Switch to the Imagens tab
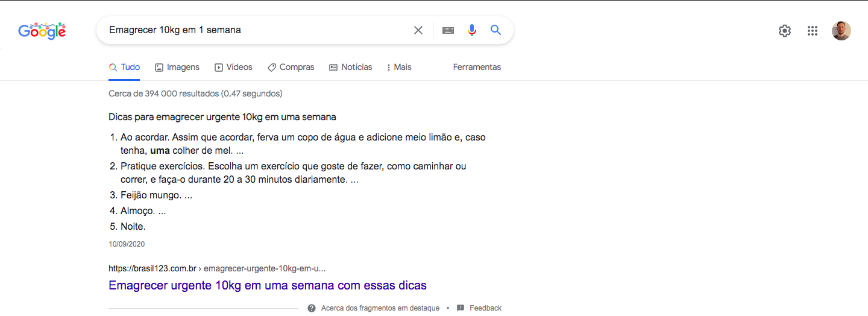This screenshot has width=868, height=316. pos(177,67)
